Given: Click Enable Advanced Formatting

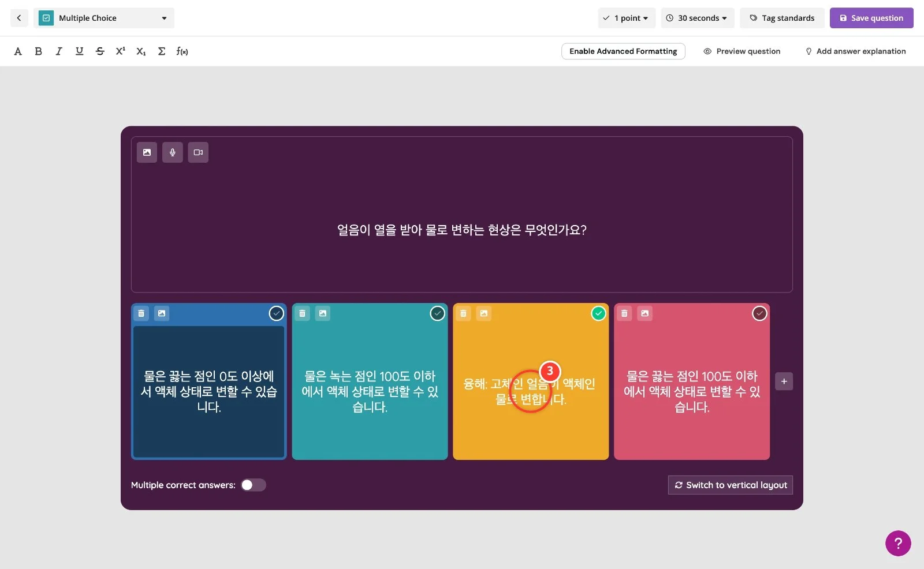Looking at the screenshot, I should pyautogui.click(x=623, y=51).
